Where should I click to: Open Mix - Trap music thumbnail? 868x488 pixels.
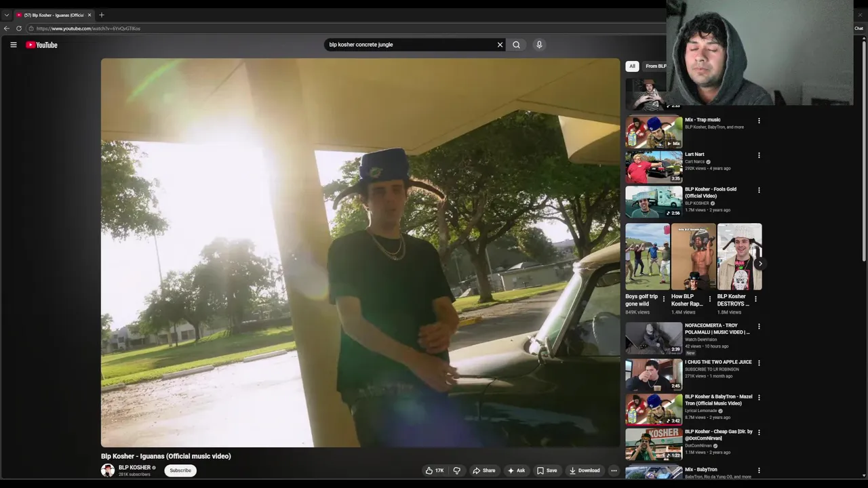654,132
